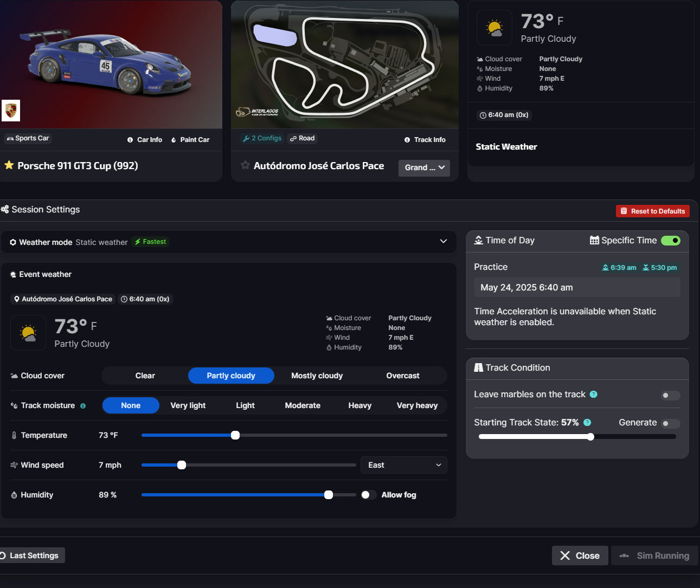This screenshot has width=700, height=588.
Task: Click the partly cloudy weather icon in summary card
Action: (x=495, y=28)
